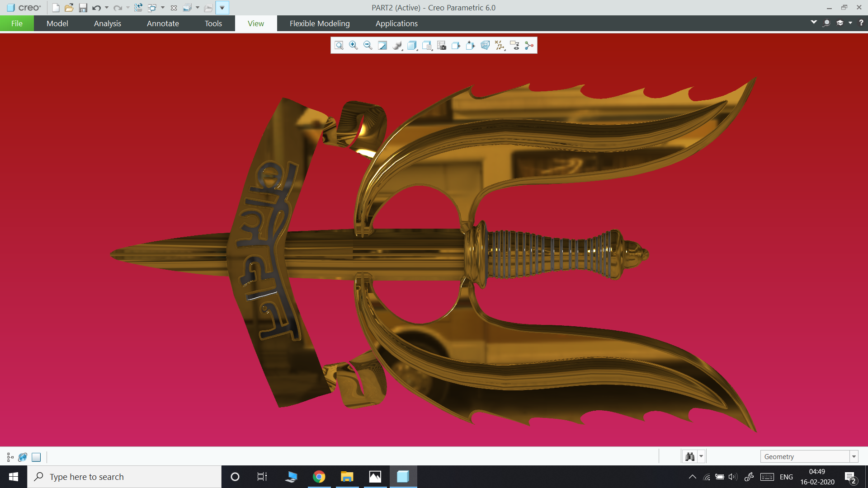Click the cube icon with two arrows
The image size is (868, 488).
coord(471,45)
